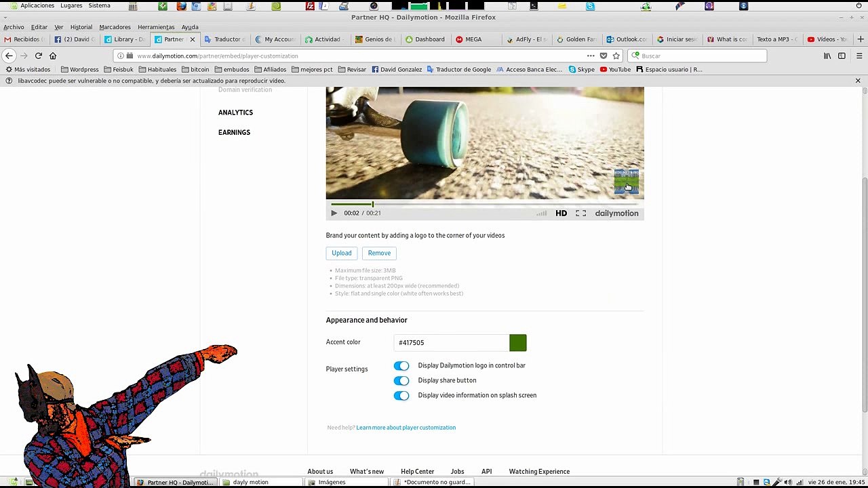Open the Marcadores menu
868x488 pixels.
(x=115, y=27)
